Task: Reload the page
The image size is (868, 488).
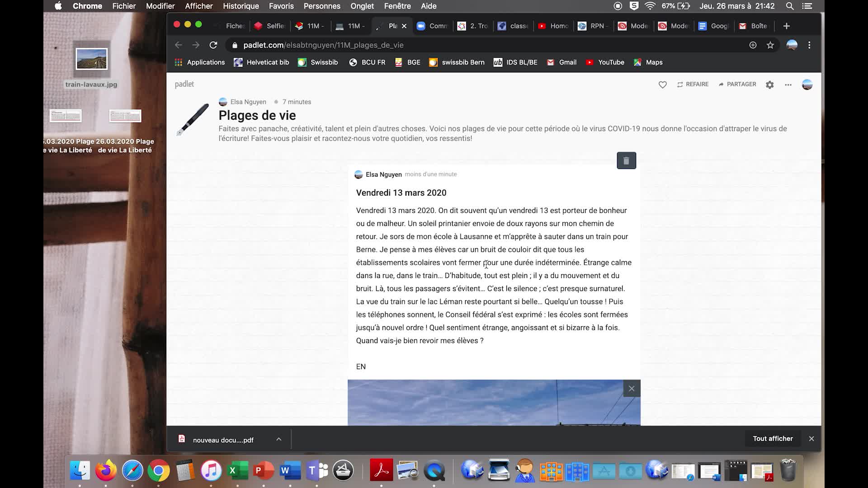Action: 213,45
